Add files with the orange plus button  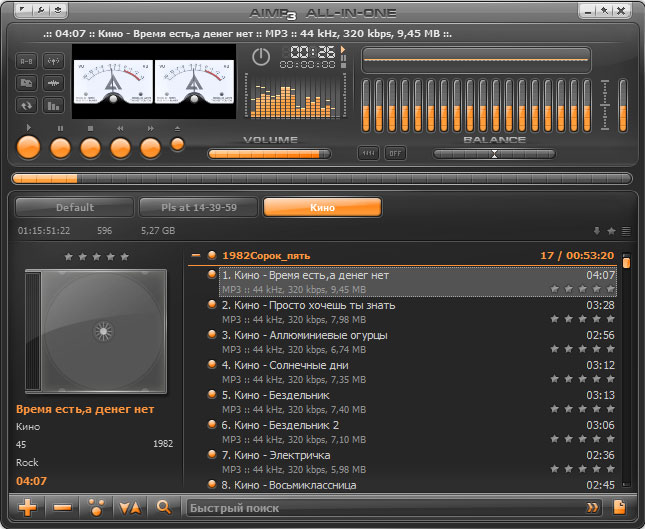pos(28,508)
